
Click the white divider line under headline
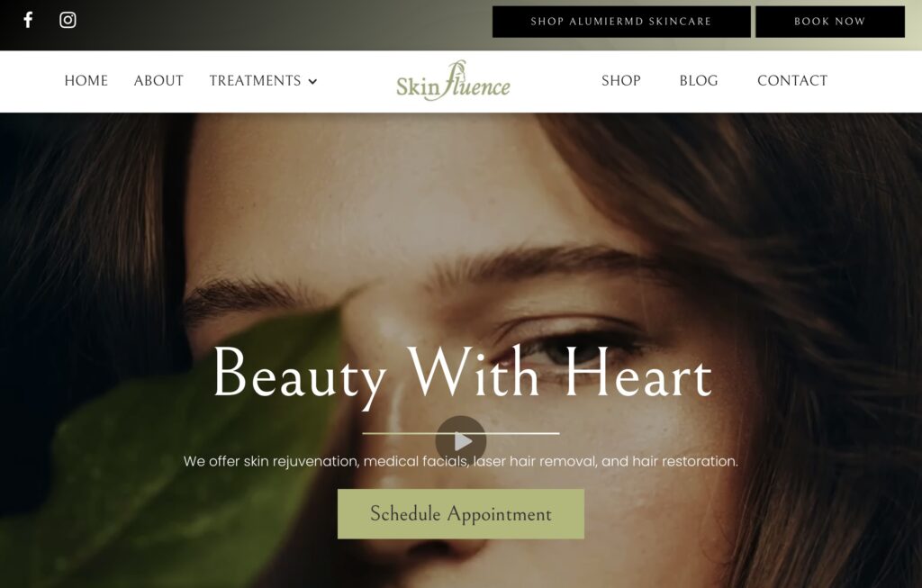click(x=460, y=433)
